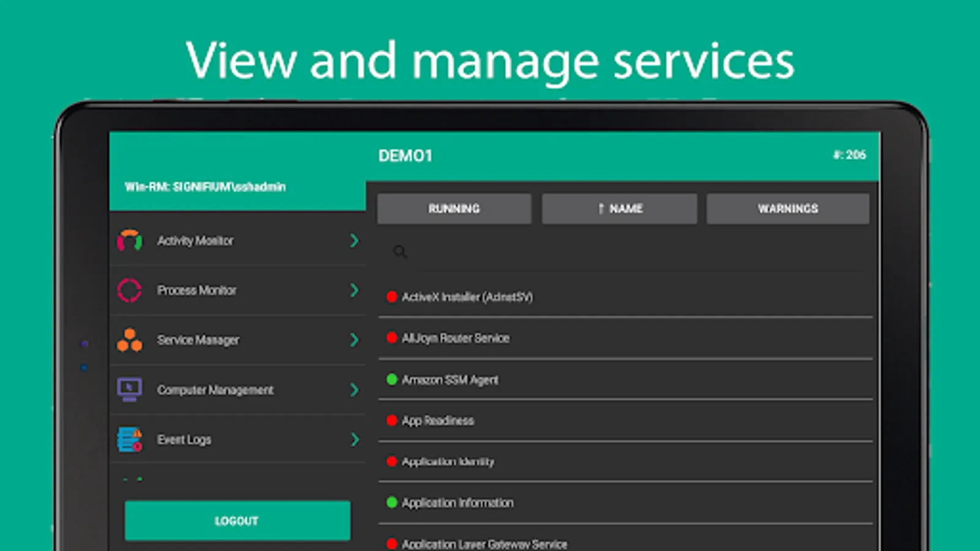Image resolution: width=980 pixels, height=551 pixels.
Task: Expand Event Logs via its chevron
Action: [354, 439]
